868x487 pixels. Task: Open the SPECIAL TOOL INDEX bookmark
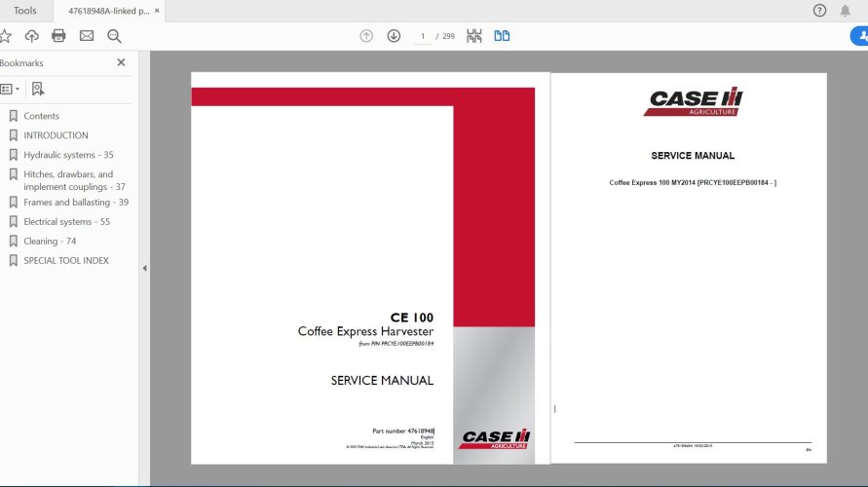[x=66, y=260]
